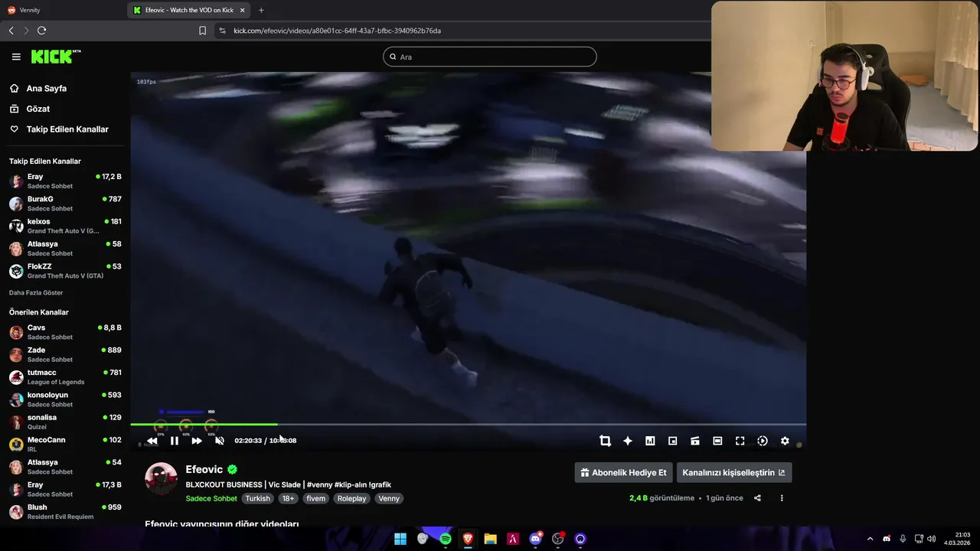Image resolution: width=980 pixels, height=551 pixels.
Task: Open File Explorer from taskbar
Action: (491, 539)
